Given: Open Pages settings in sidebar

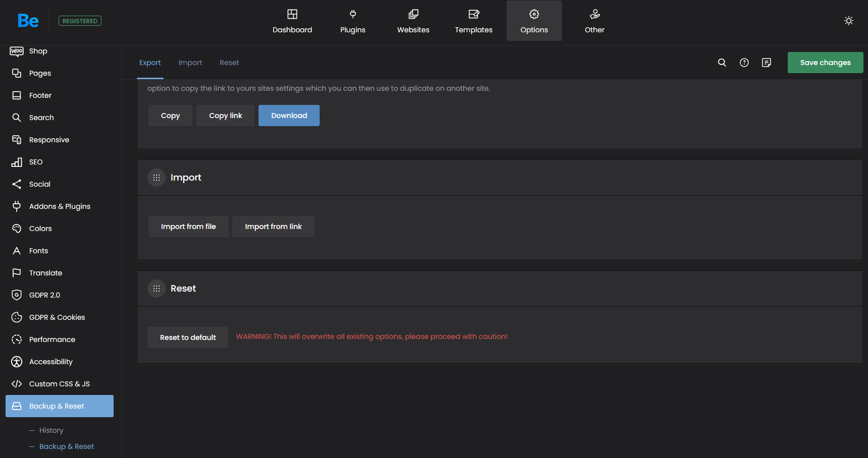Looking at the screenshot, I should (60, 73).
